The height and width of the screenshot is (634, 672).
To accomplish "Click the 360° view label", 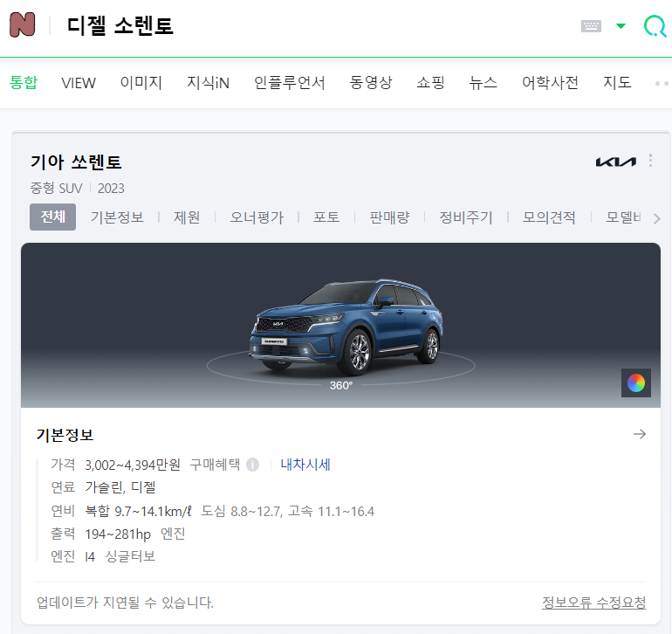I will click(x=340, y=385).
